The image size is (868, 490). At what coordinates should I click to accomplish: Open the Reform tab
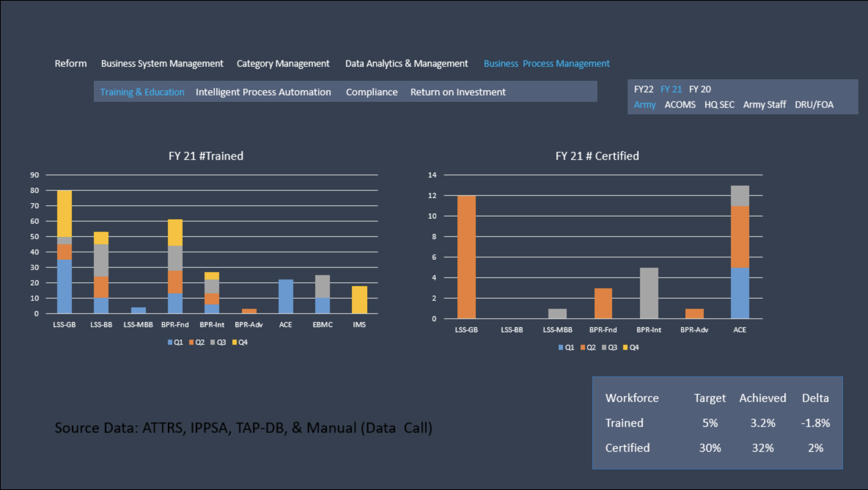pos(71,63)
